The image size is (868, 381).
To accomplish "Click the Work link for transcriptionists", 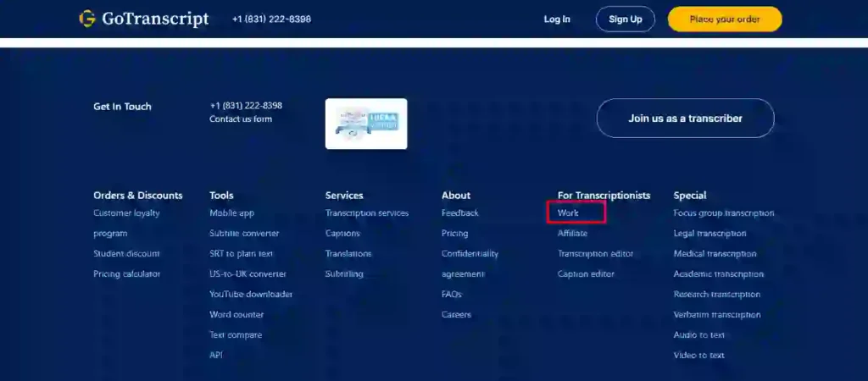I will point(568,213).
